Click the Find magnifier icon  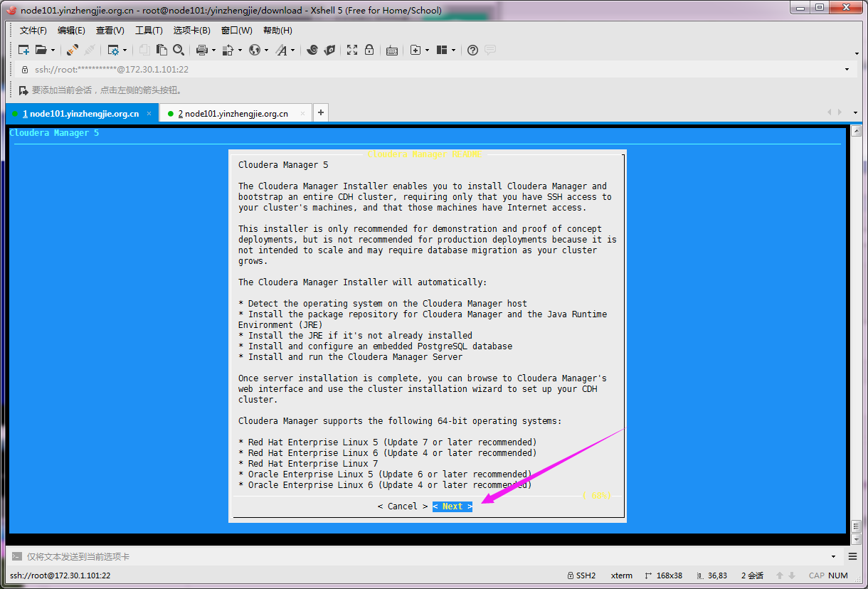179,50
